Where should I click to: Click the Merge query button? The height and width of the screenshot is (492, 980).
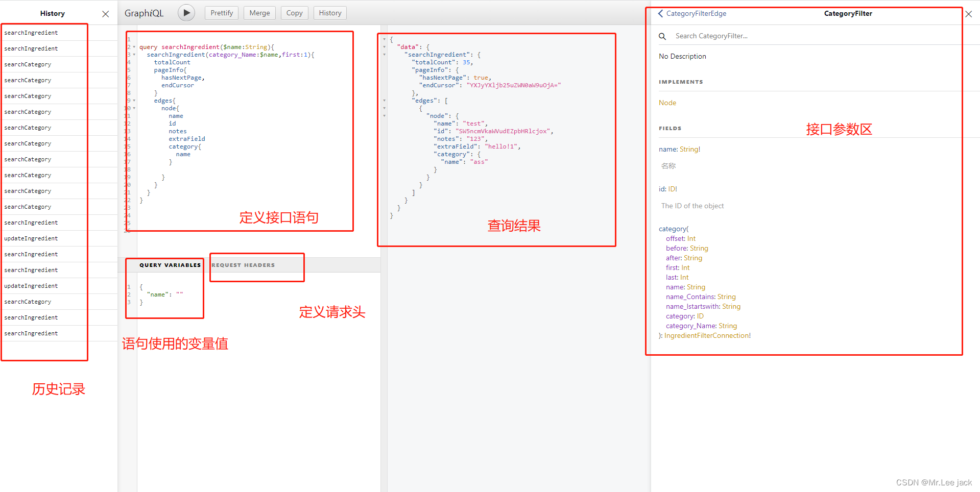point(259,13)
